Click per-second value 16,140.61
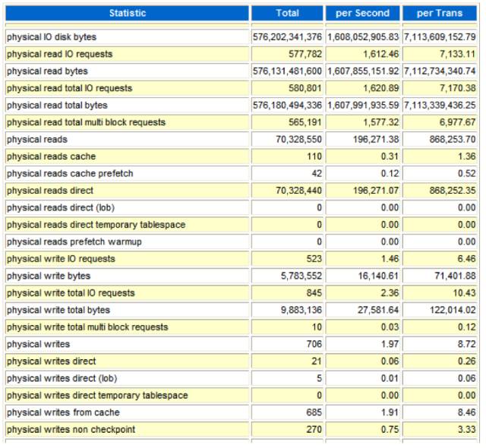Screen dimensions: 486x448 378,276
